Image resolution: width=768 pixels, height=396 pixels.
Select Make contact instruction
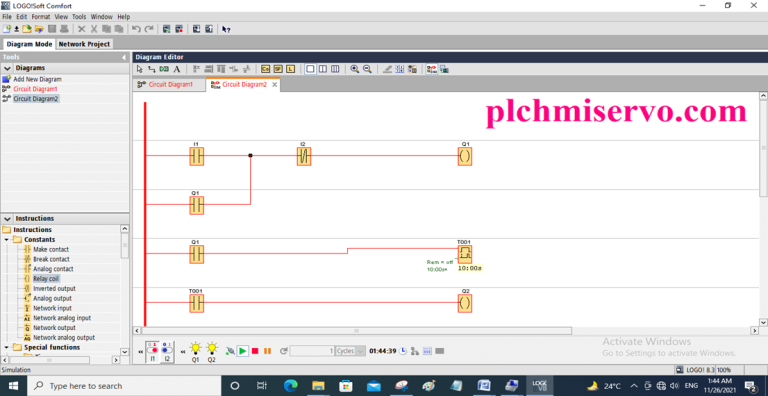[51, 249]
